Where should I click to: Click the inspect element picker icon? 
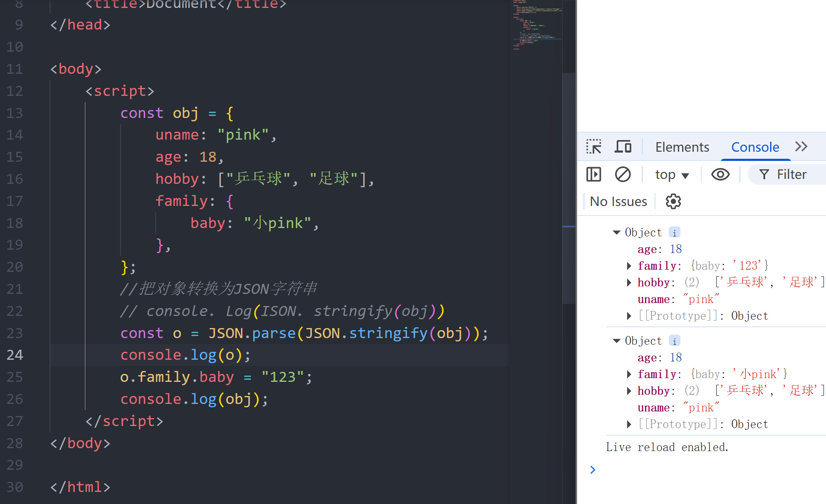[x=593, y=147]
